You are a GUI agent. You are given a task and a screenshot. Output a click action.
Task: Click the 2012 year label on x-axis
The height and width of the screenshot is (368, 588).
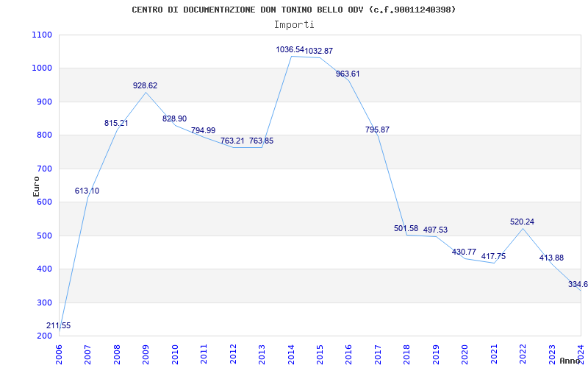pyautogui.click(x=233, y=354)
